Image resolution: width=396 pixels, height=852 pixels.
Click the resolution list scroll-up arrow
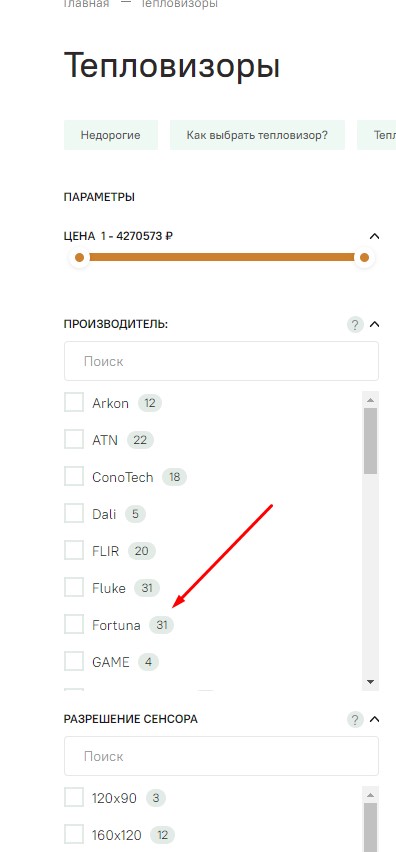[370, 795]
